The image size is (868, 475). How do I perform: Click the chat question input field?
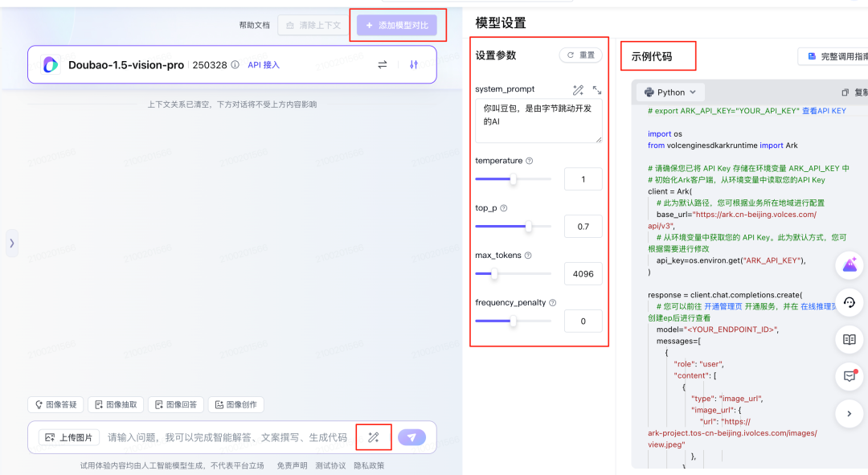coord(229,437)
